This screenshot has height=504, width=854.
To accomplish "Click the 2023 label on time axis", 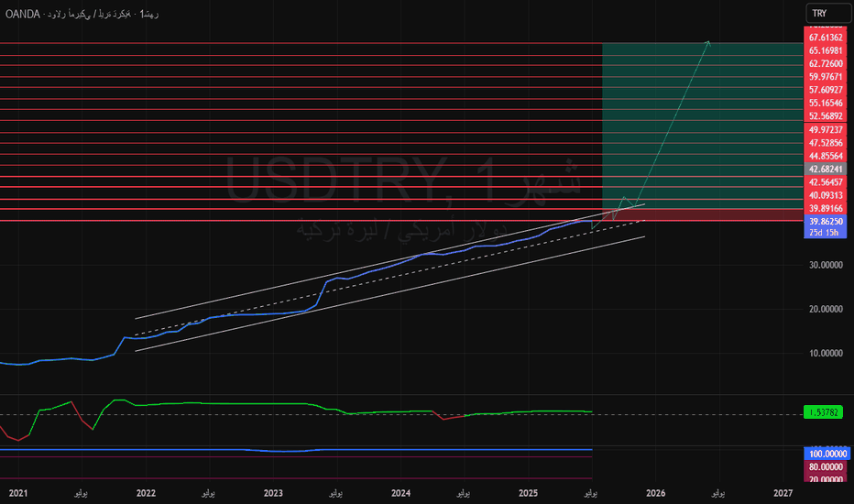I will click(x=273, y=493).
